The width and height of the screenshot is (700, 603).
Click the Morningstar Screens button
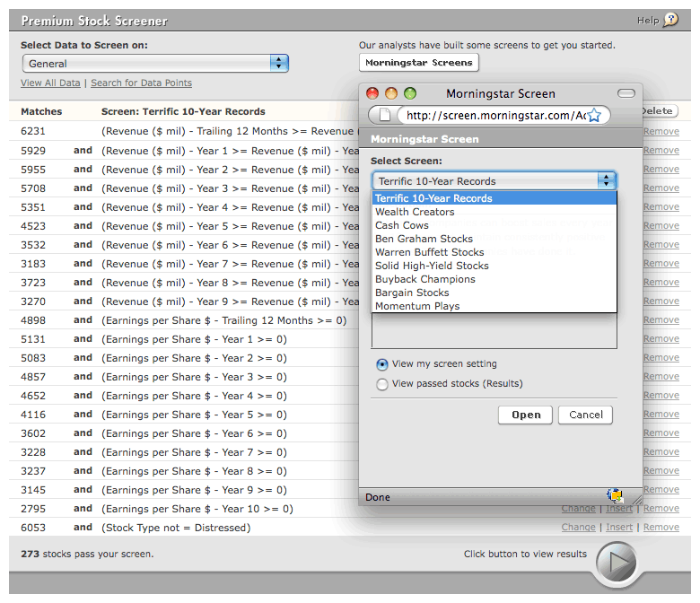pos(419,62)
